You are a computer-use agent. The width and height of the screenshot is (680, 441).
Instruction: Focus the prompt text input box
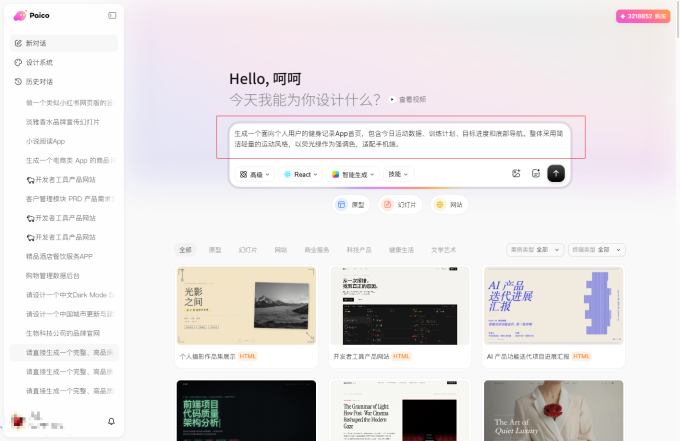(x=399, y=139)
